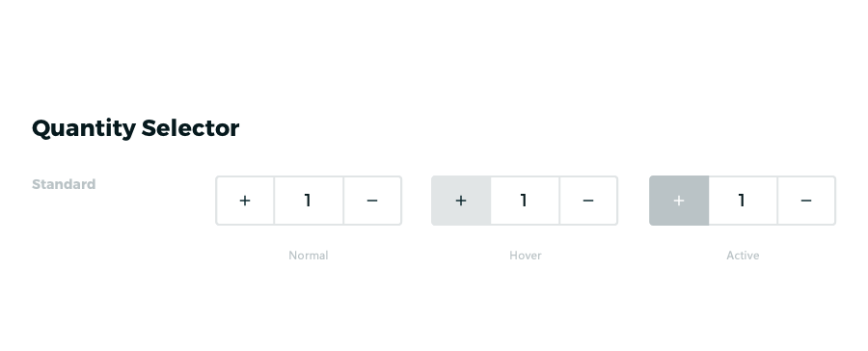Click the Hover state caption
Viewport: 868px width, 351px height.
click(x=526, y=256)
